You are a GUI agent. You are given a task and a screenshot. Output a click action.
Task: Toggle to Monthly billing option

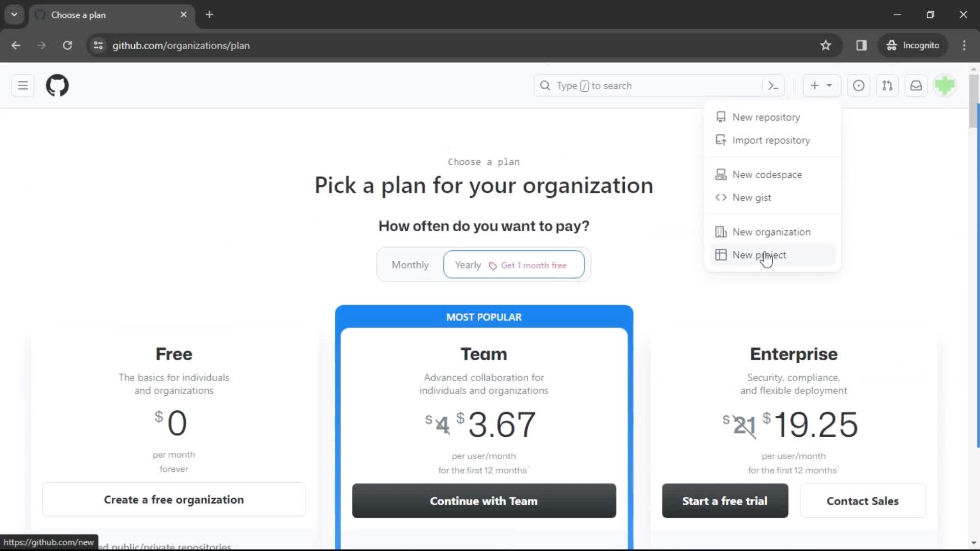(x=410, y=264)
